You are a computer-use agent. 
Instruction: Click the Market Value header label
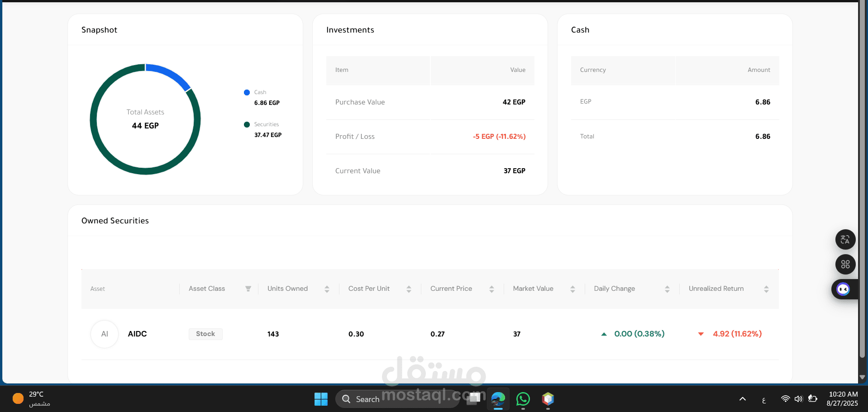(x=533, y=289)
